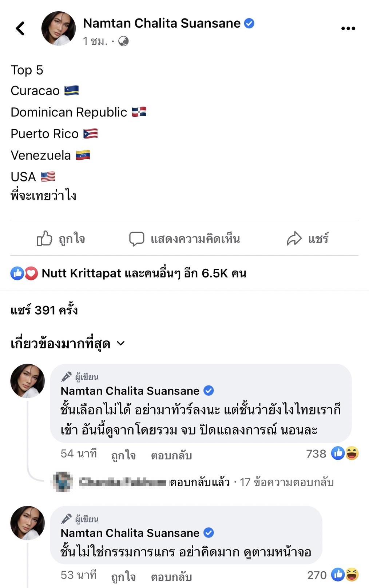The height and width of the screenshot is (588, 369).
Task: View the 270 reactions on second comment
Action: (x=333, y=575)
